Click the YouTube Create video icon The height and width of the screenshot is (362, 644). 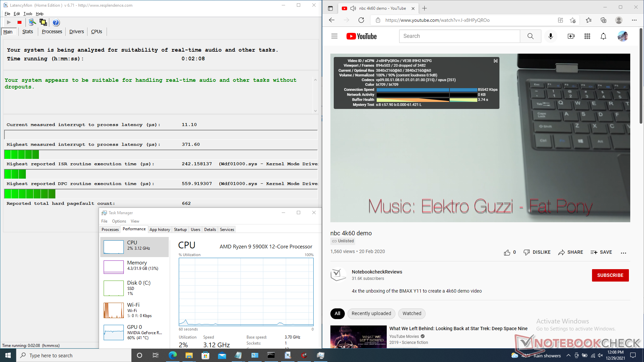coord(571,36)
